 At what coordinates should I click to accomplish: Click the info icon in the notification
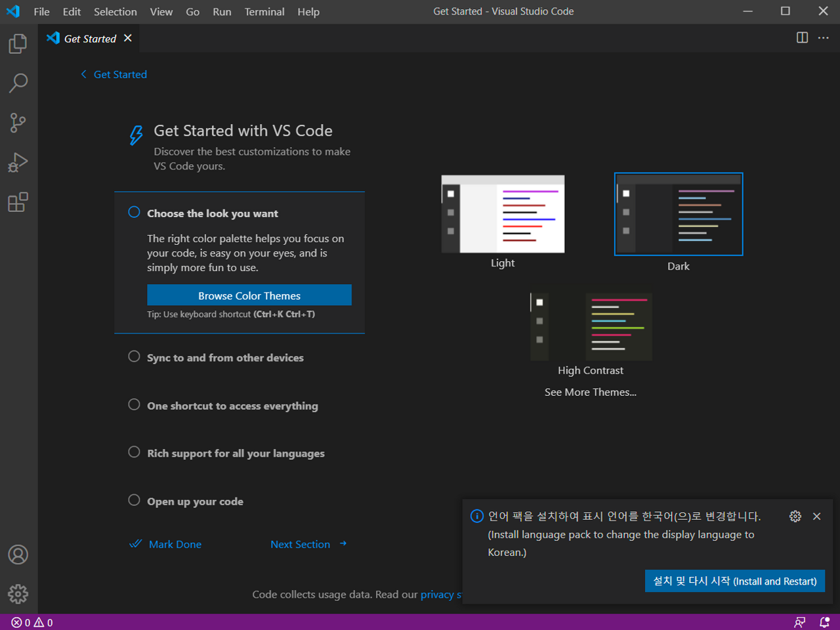tap(477, 516)
